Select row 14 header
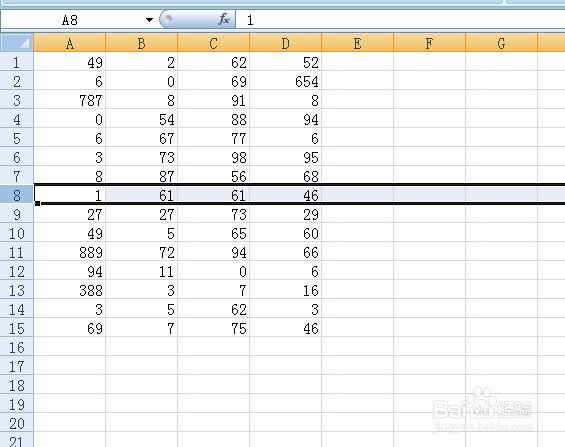This screenshot has height=447, width=565. coord(17,309)
